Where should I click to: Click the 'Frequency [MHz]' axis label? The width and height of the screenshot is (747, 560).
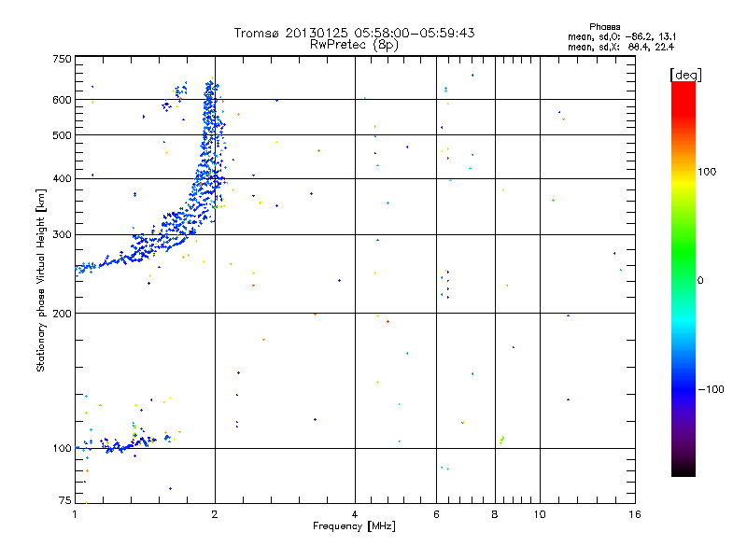pyautogui.click(x=354, y=526)
